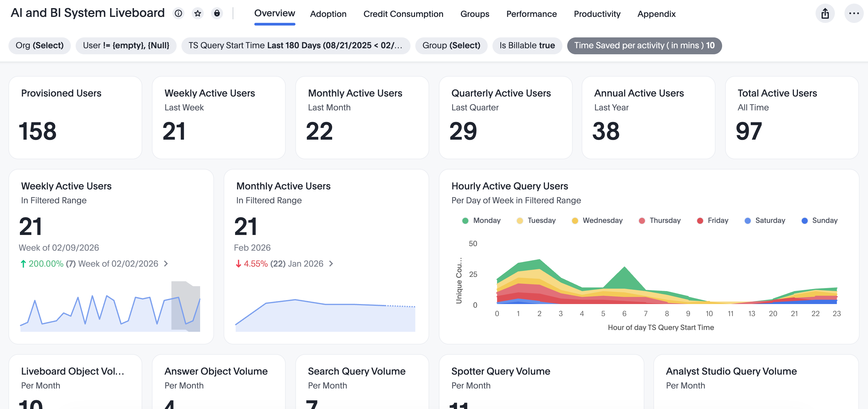Viewport: 868px width, 409px height.
Task: Click the Week of 02/02/2026 link
Action: 118,264
